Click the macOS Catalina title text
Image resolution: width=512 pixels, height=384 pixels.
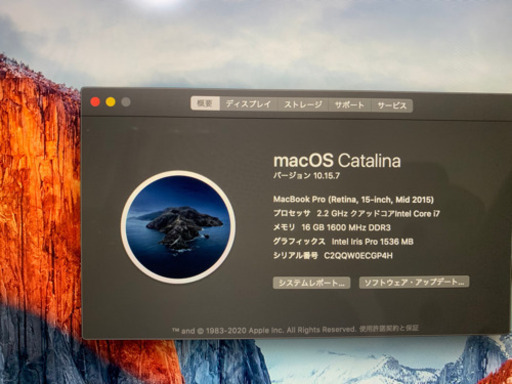pos(337,160)
